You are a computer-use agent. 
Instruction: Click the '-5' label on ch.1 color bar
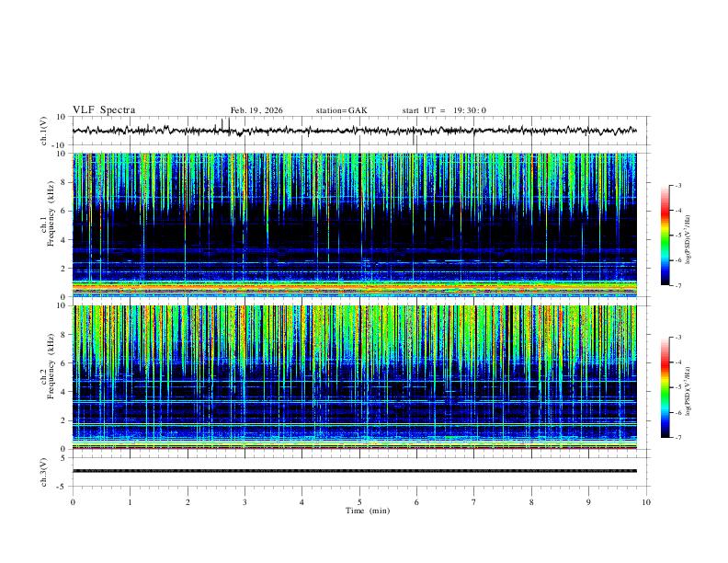pyautogui.click(x=677, y=236)
